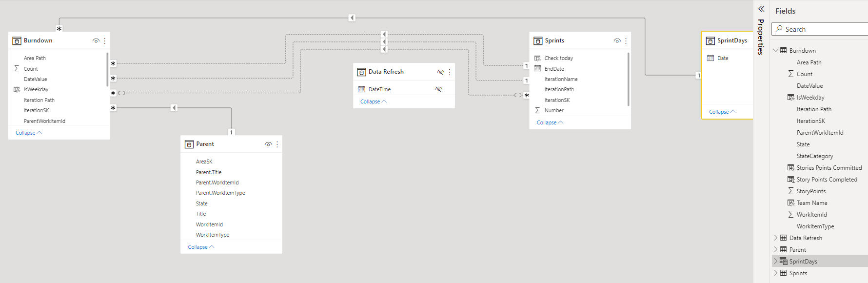The image size is (868, 283).
Task: Expand the Sprints node in Fields list
Action: 776,273
